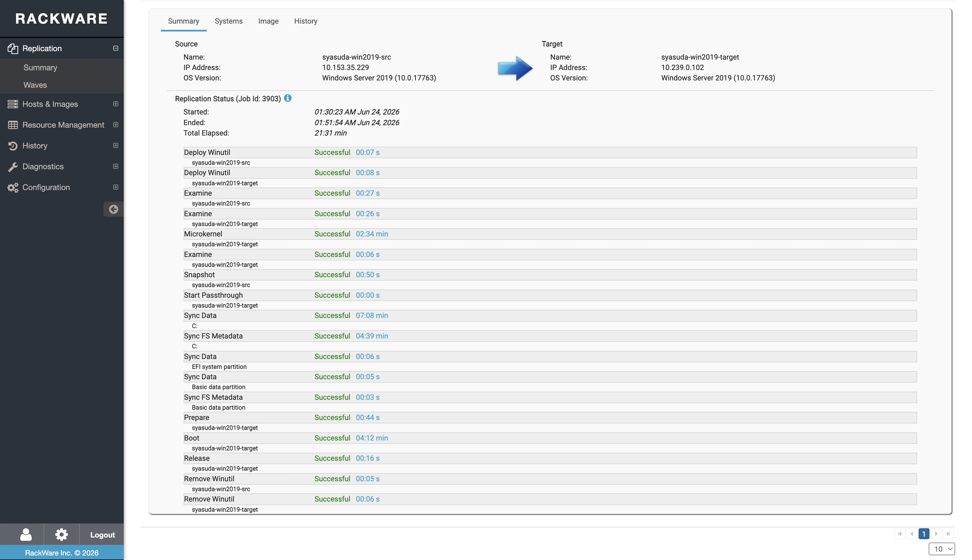
Task: Collapse the Replication menu section
Action: (x=115, y=48)
